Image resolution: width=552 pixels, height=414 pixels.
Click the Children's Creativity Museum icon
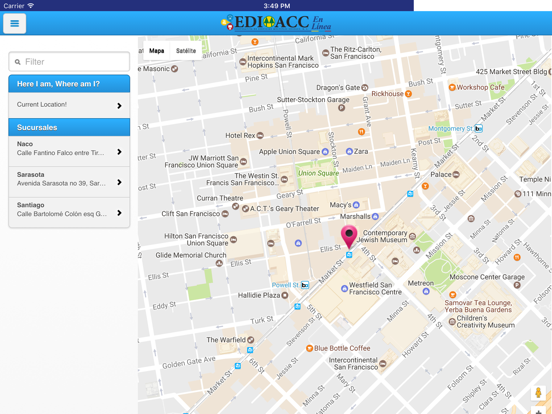pyautogui.click(x=452, y=321)
